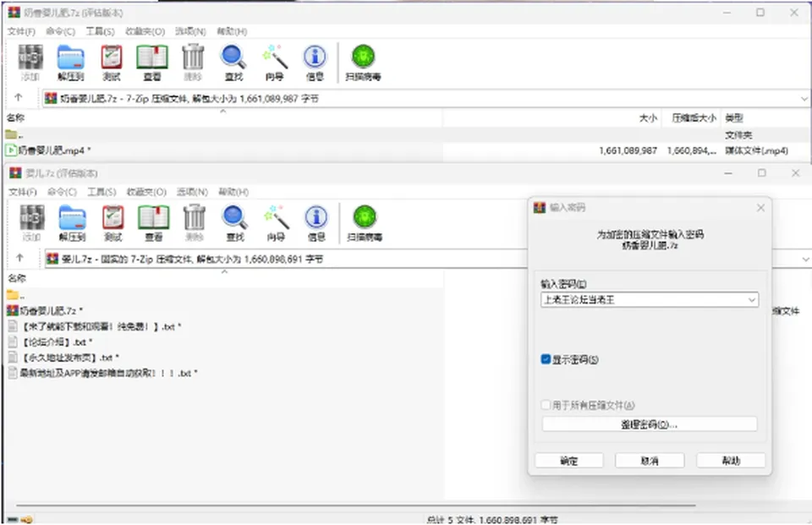Image resolution: width=812 pixels, height=525 pixels.
Task: Open 查看 tool in 婴儿.7z window
Action: click(x=153, y=223)
